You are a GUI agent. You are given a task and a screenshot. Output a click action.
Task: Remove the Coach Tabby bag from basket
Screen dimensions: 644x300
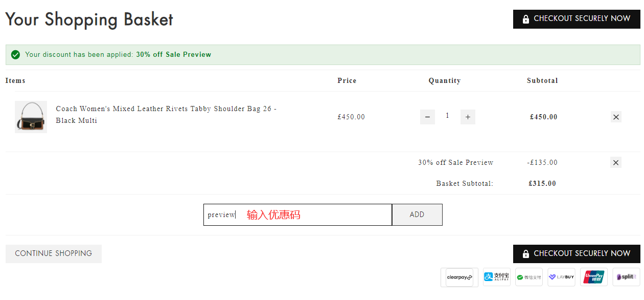tap(616, 117)
